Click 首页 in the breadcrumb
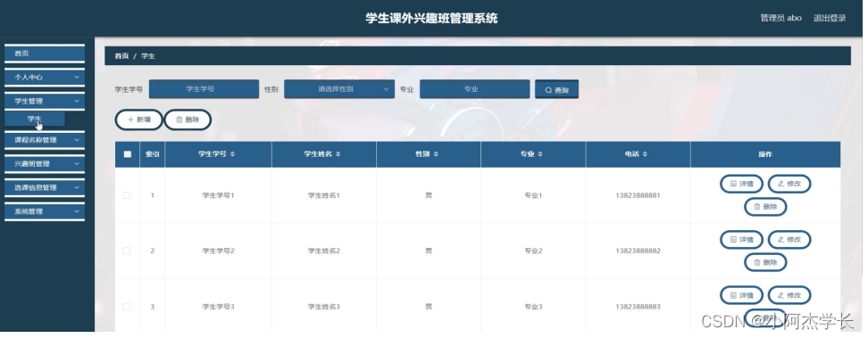 121,56
